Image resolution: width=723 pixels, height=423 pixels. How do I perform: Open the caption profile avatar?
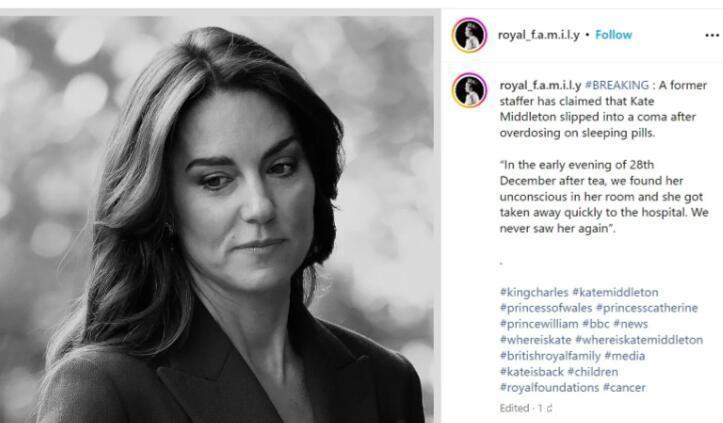pyautogui.click(x=469, y=90)
